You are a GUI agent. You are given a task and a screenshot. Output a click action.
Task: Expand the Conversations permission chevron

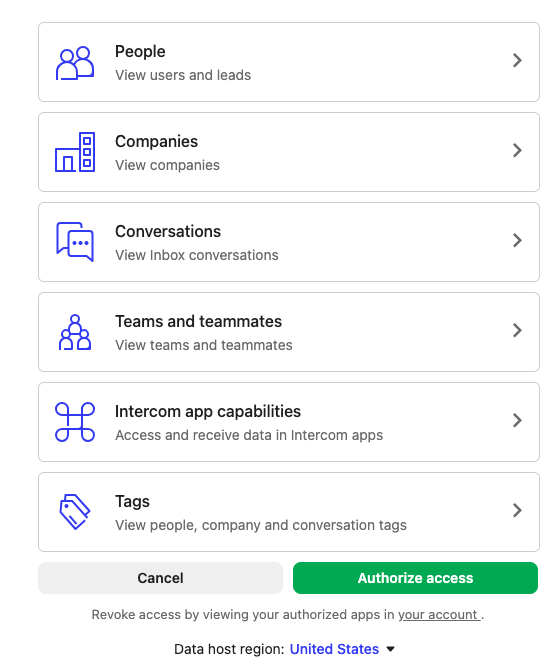(517, 240)
